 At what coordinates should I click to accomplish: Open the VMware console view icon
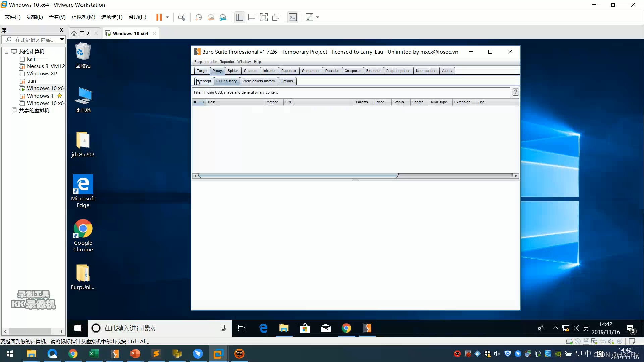[292, 17]
